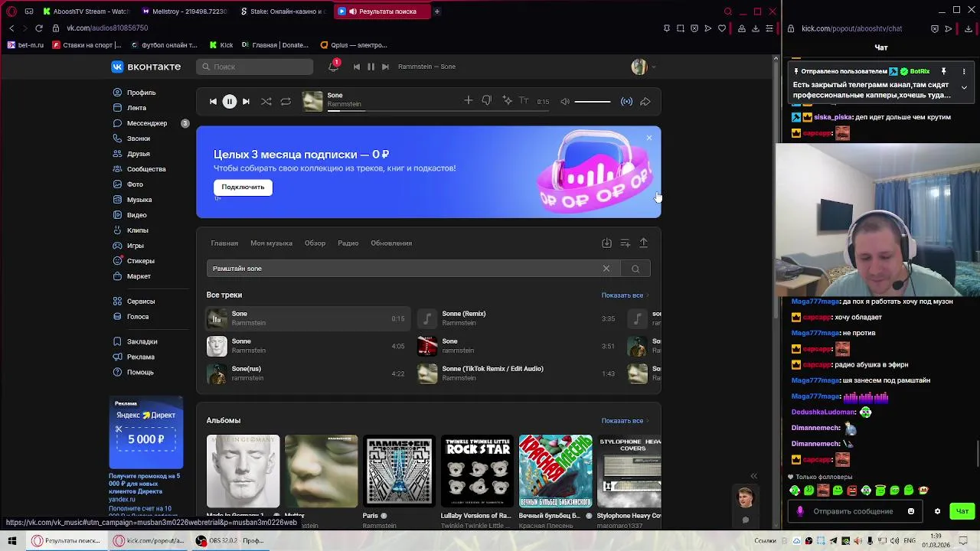The image size is (980, 551).
Task: Toggle repeat mode in the player
Action: pos(286,101)
